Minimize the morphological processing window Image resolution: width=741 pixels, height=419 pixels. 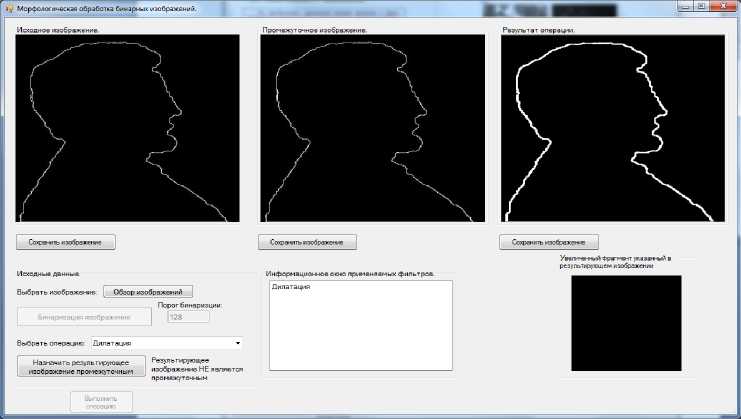tap(685, 6)
